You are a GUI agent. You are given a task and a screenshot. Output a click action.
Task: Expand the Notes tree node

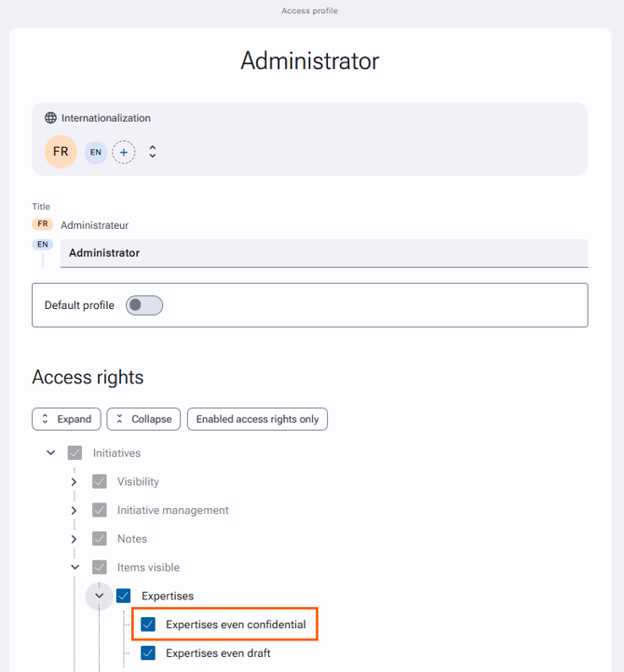[74, 539]
